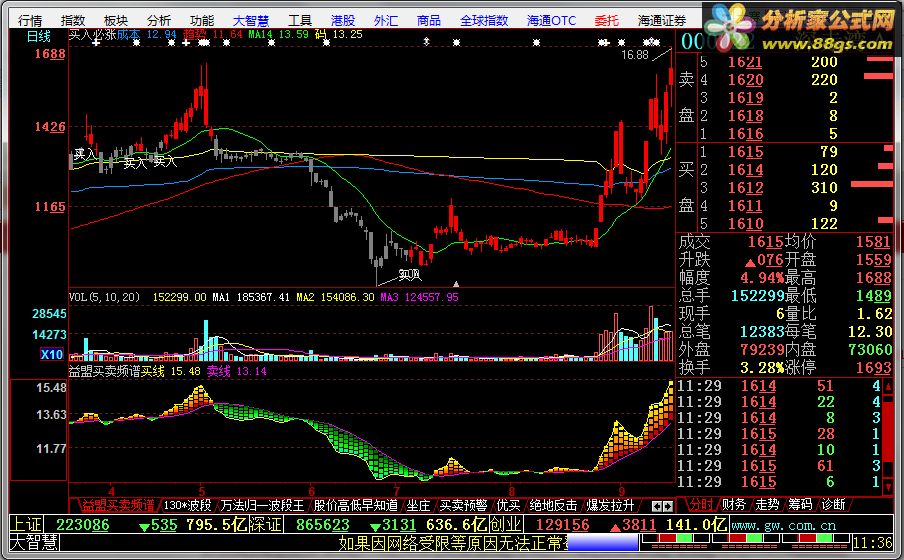Select buy level 3 price 1612
The height and width of the screenshot is (560, 904).
point(745,188)
